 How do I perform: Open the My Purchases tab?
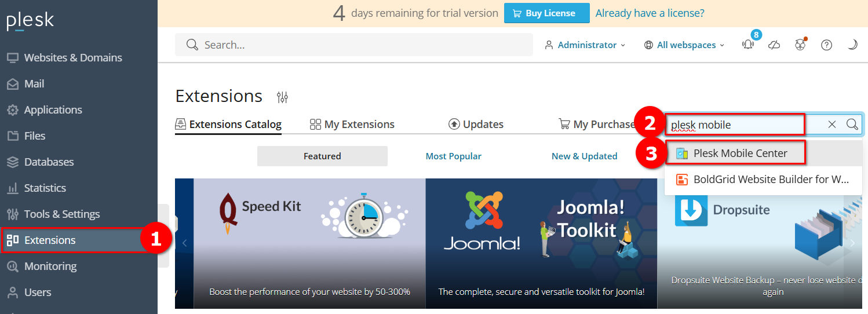click(597, 124)
